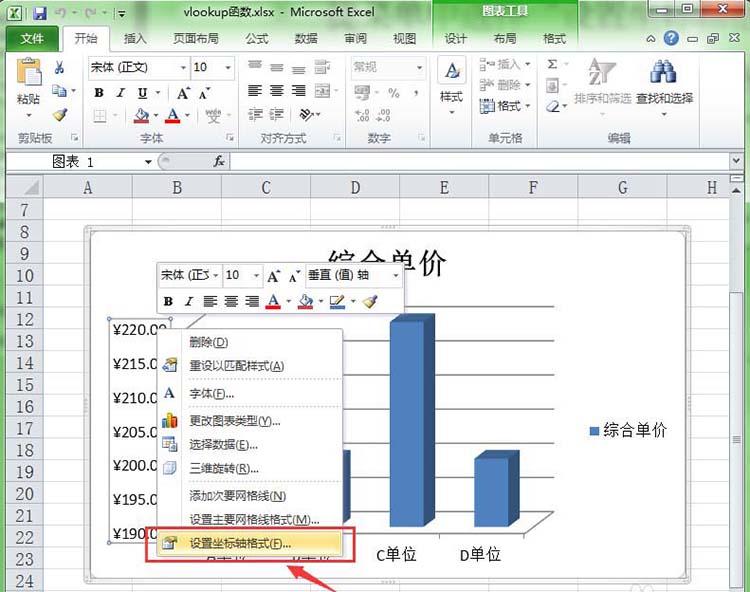The width and height of the screenshot is (750, 592).
Task: Open the ribbon font name 宋体 dropdown
Action: [x=183, y=68]
